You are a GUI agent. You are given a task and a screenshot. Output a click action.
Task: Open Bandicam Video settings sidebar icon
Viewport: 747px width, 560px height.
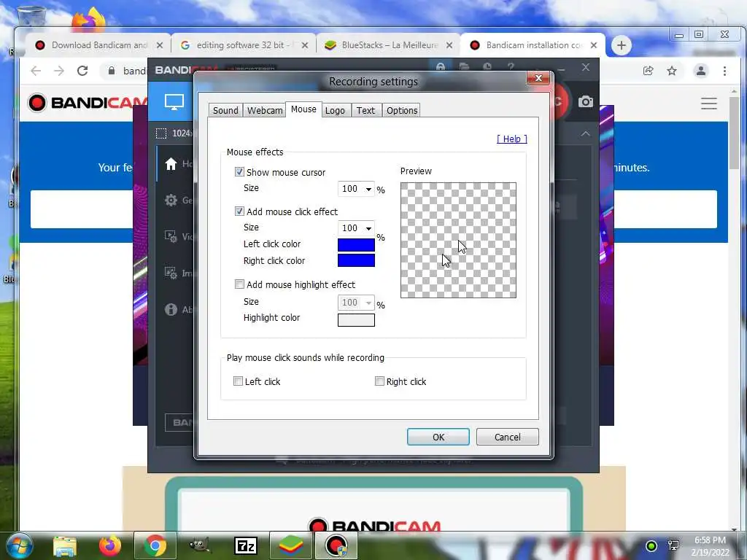click(171, 236)
